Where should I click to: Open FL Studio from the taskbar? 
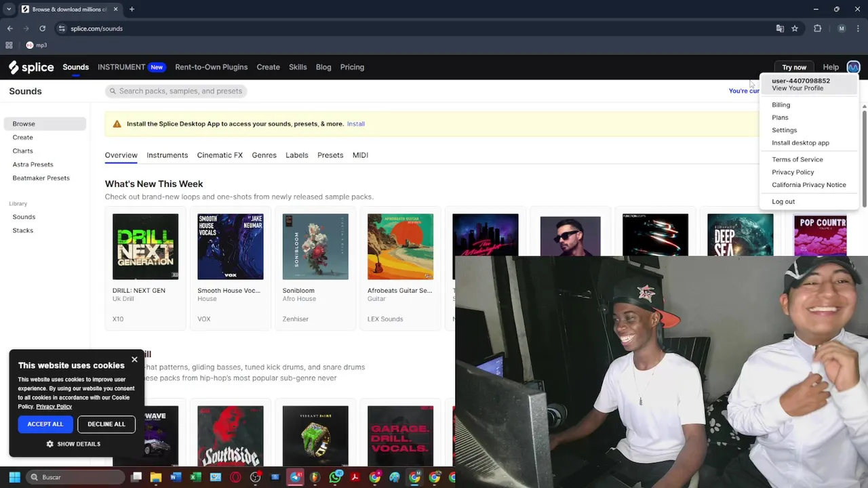tap(315, 477)
